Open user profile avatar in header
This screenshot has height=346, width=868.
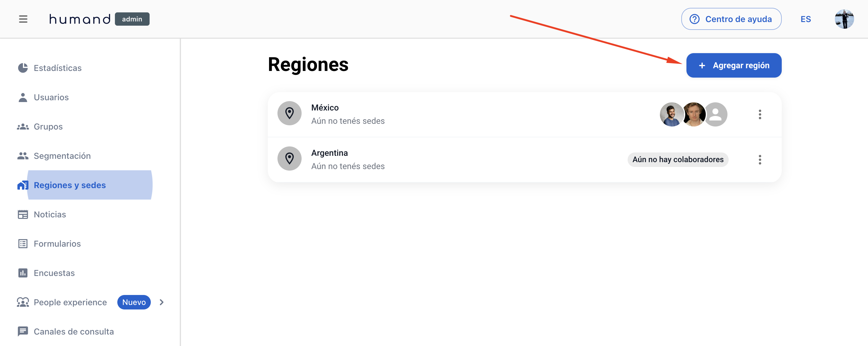(844, 19)
